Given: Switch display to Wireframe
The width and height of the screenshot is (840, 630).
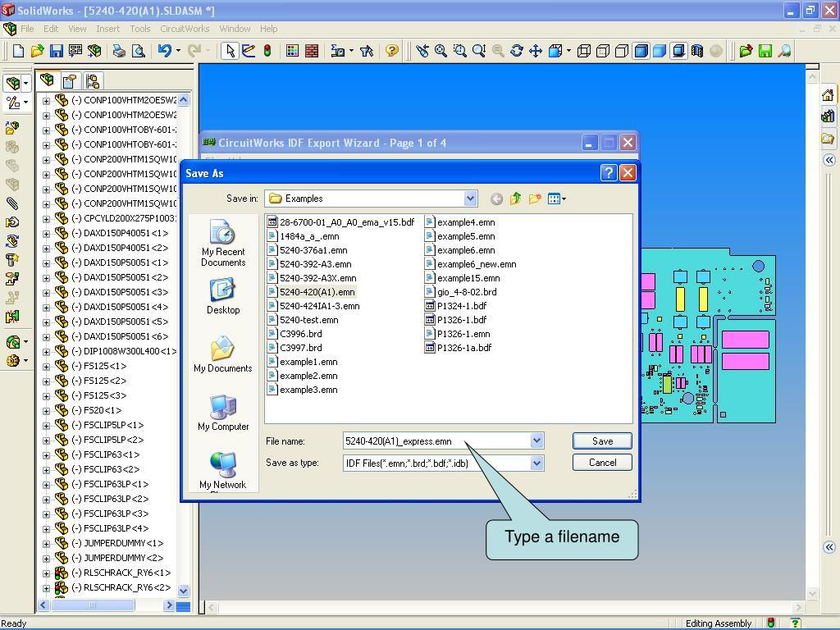Looking at the screenshot, I should click(584, 51).
